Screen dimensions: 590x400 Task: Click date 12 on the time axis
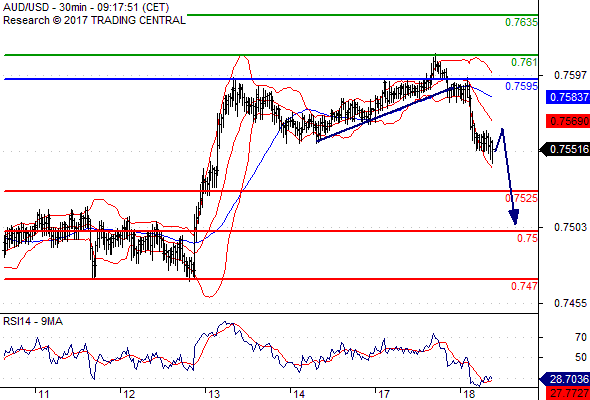tap(129, 395)
